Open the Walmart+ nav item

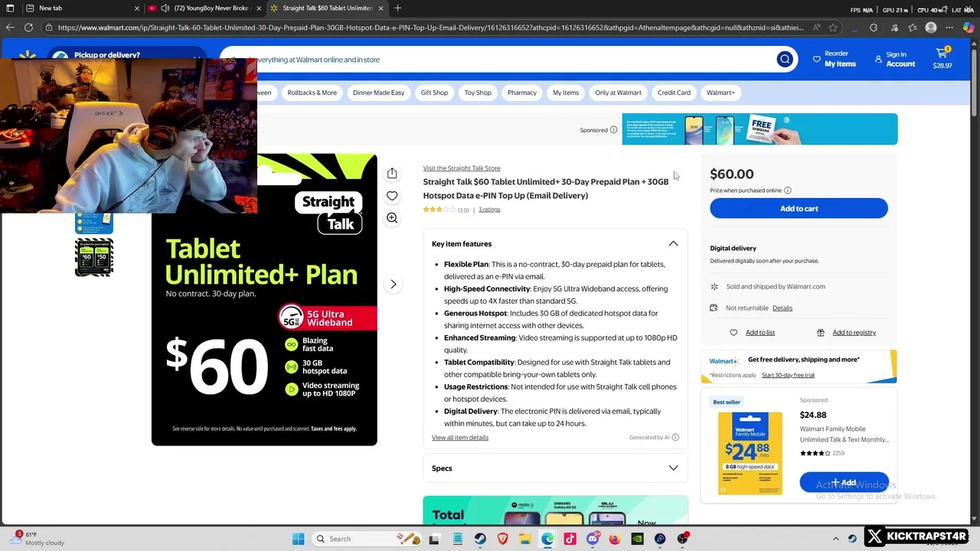click(x=720, y=93)
